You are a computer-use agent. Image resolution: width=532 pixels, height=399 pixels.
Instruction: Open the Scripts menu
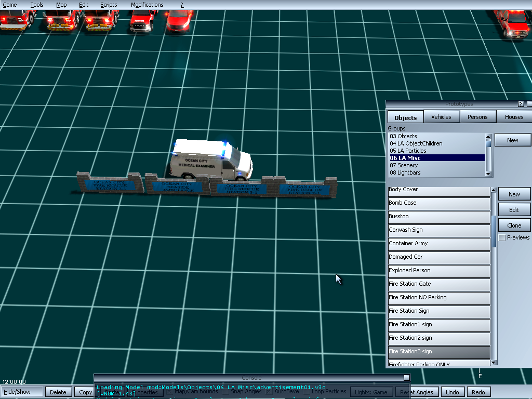point(109,5)
